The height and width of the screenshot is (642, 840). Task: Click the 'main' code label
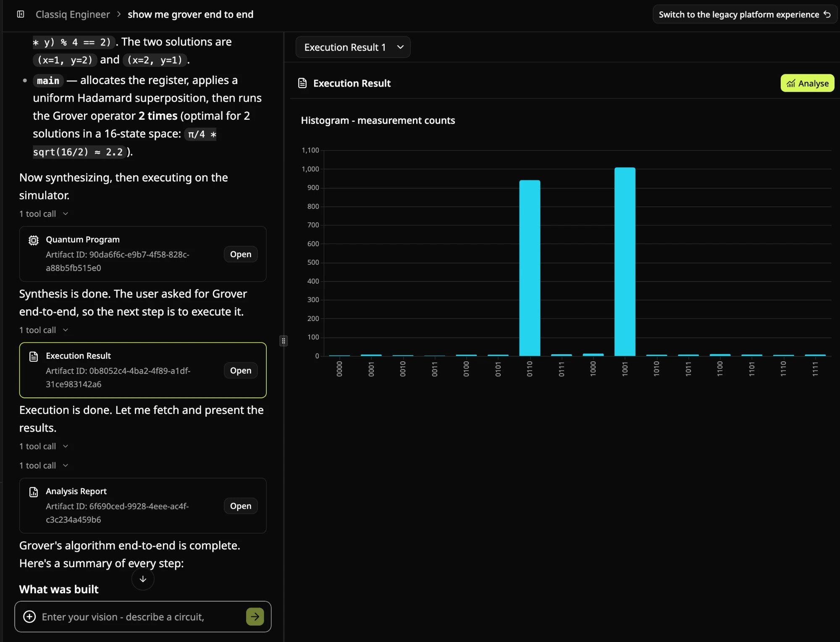click(48, 81)
